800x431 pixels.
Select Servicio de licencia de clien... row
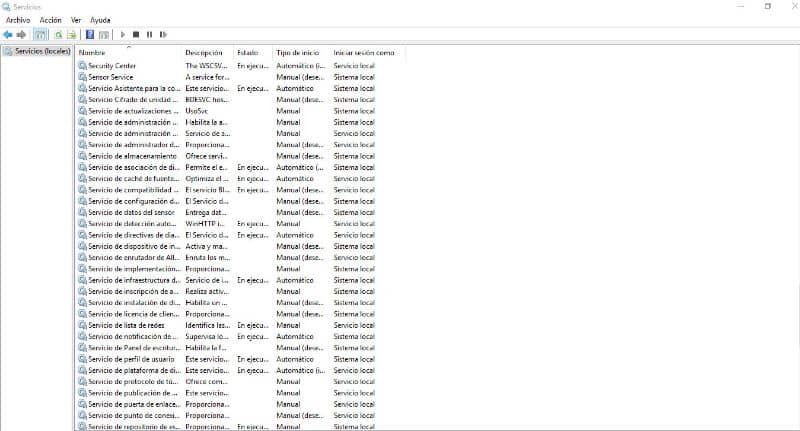pos(227,314)
